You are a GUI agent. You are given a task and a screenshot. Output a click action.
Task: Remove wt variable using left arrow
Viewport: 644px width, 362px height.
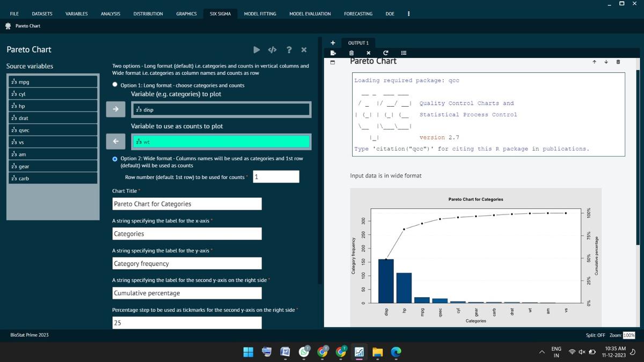pyautogui.click(x=116, y=142)
